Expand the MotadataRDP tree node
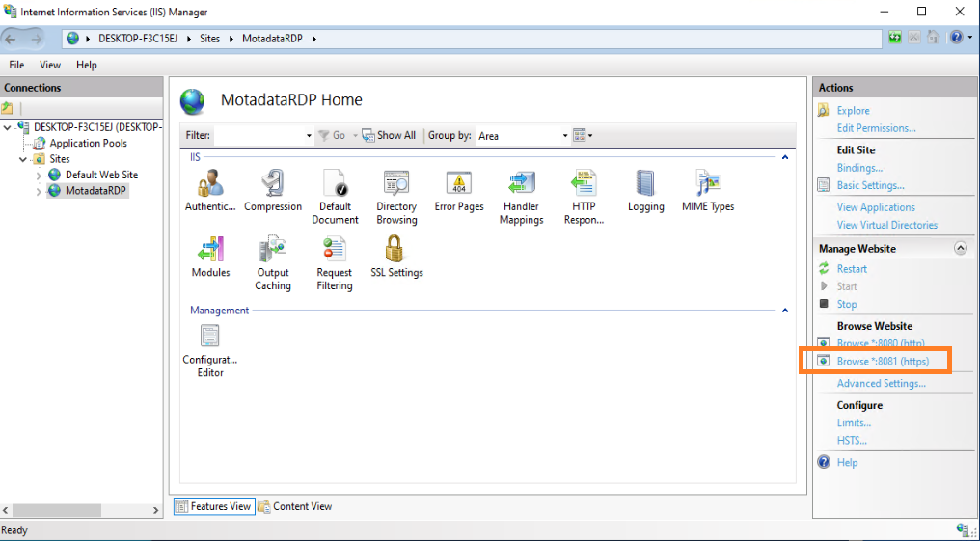This screenshot has width=980, height=541. (x=39, y=191)
